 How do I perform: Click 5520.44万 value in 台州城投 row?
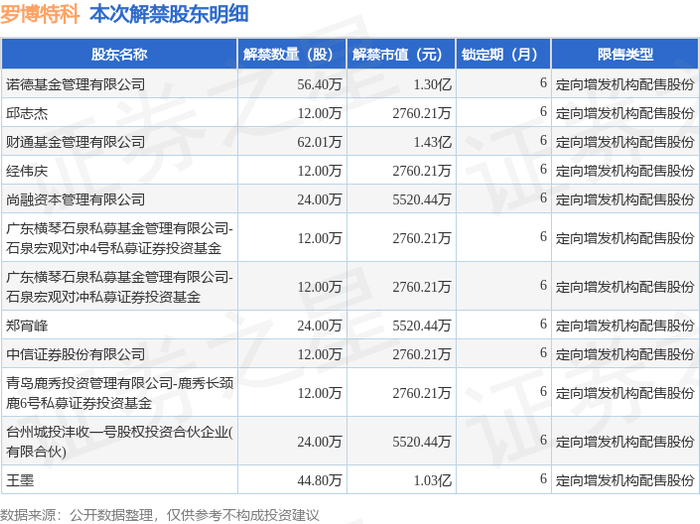pos(422,441)
